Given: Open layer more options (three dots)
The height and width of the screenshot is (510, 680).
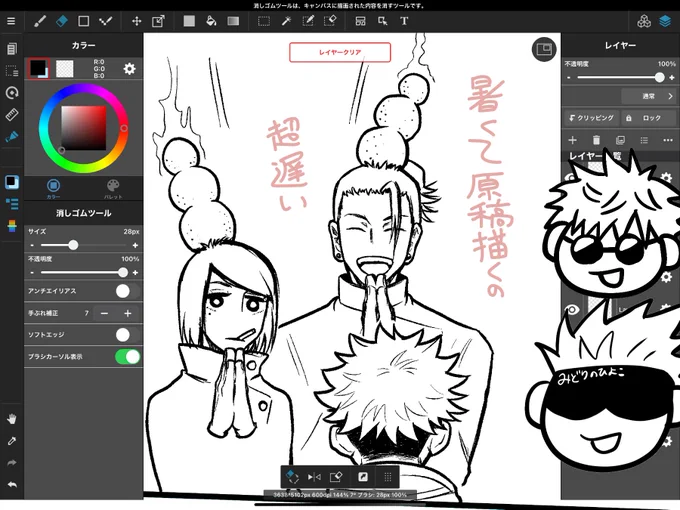Looking at the screenshot, I should (668, 140).
